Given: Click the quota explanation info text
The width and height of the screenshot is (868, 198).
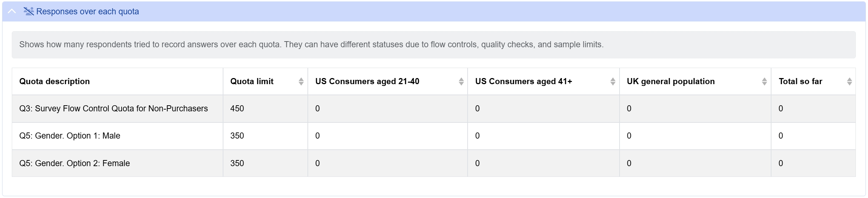Looking at the screenshot, I should 311,45.
